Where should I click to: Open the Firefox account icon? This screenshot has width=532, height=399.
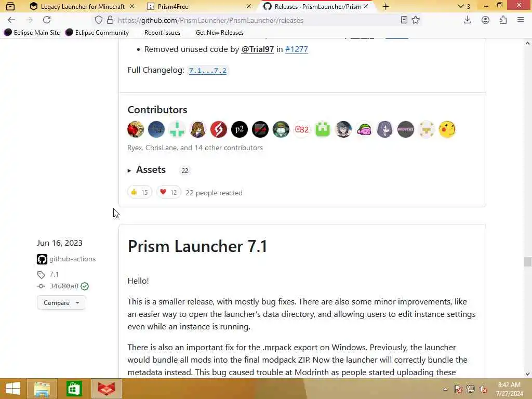485,20
